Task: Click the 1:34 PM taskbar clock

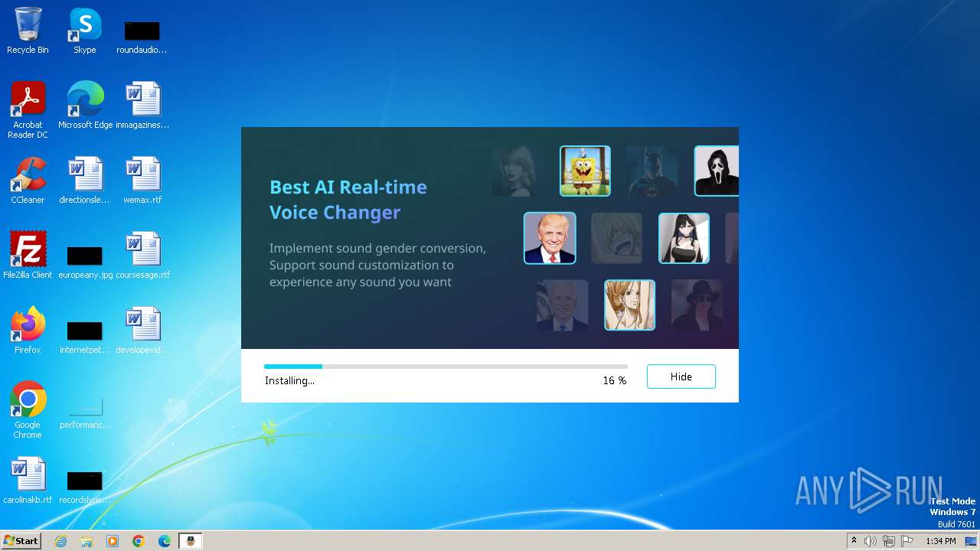Action: pyautogui.click(x=940, y=541)
